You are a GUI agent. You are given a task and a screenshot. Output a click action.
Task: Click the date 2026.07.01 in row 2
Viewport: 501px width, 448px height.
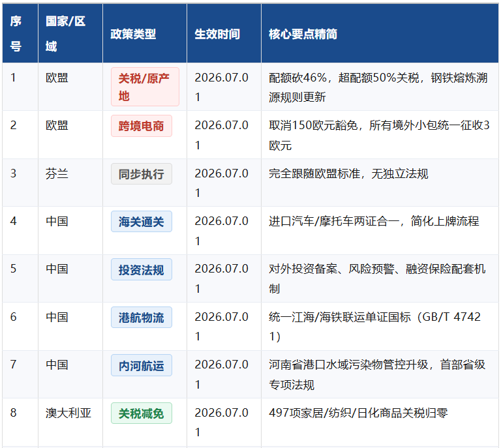point(221,135)
